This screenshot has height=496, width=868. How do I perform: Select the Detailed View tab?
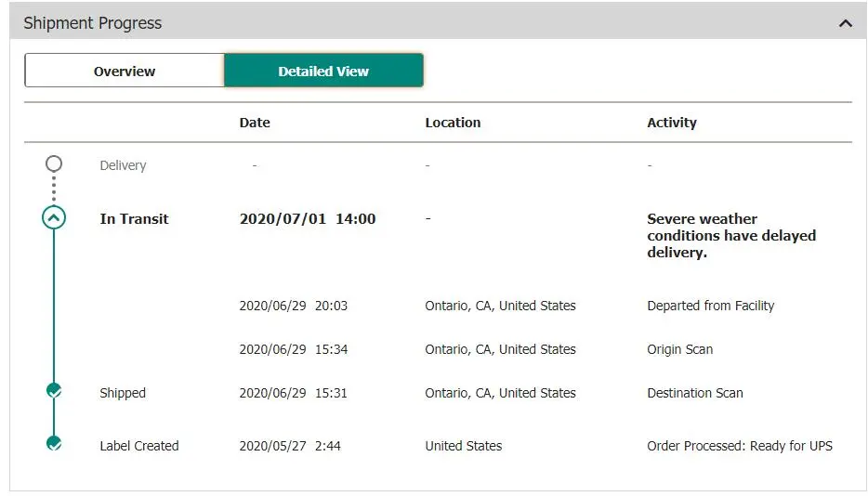point(323,71)
